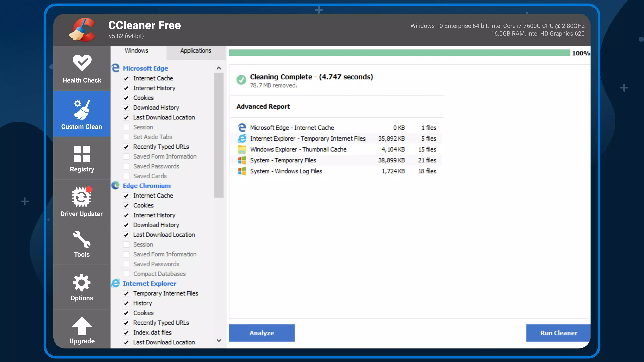Click the Advanced Report heading
Viewport: 644px width, 362px height.
(x=263, y=106)
